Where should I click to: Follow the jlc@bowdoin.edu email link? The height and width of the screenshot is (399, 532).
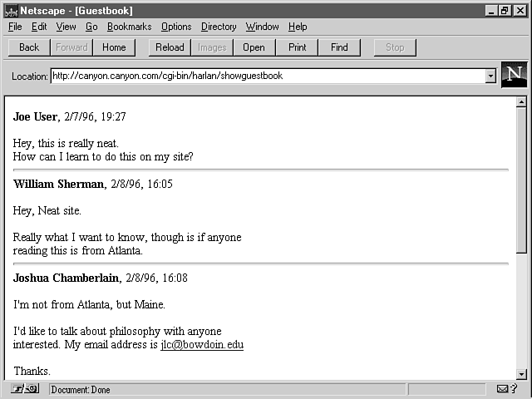pyautogui.click(x=202, y=345)
